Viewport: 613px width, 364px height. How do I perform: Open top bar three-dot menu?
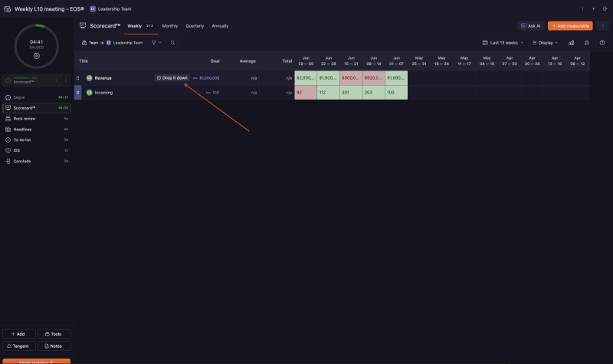[x=582, y=8]
